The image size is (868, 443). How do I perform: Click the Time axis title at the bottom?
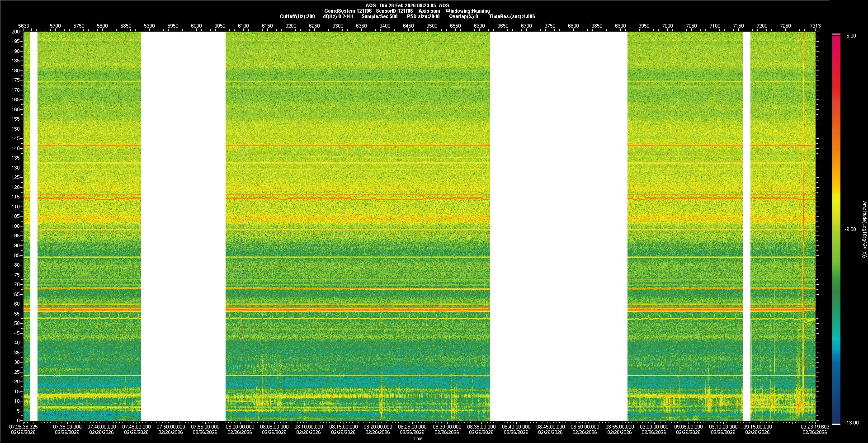418,438
